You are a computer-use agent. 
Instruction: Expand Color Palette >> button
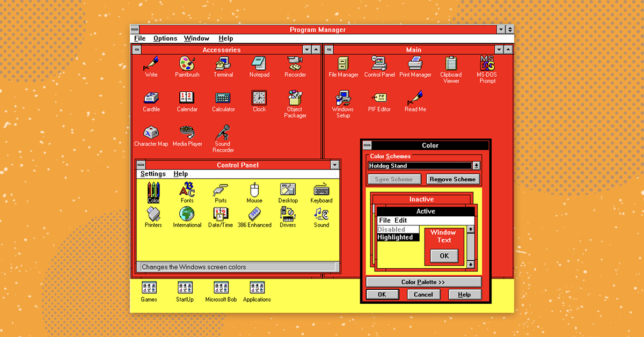(423, 282)
